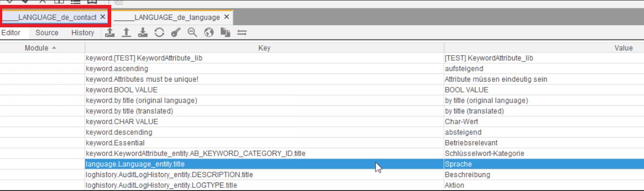Switch to the Source view
This screenshot has height=191, width=644.
pos(47,33)
